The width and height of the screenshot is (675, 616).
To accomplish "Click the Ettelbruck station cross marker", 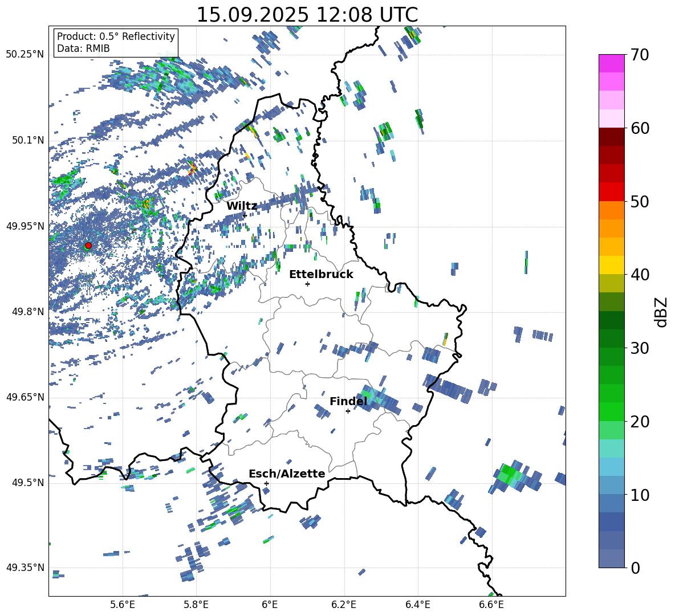I will 307,284.
